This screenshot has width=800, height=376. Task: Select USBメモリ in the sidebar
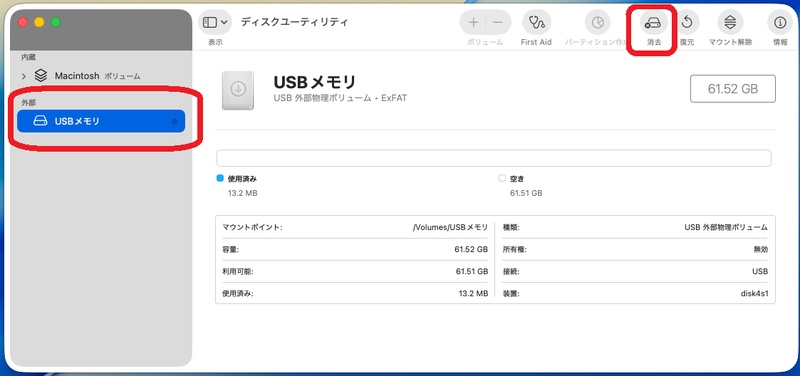(101, 121)
